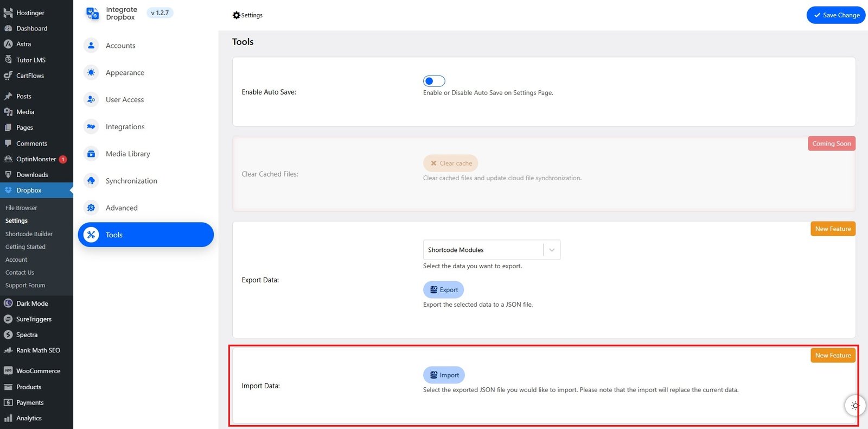Click the Settings gear icon in header
This screenshot has height=429, width=868.
click(x=236, y=15)
